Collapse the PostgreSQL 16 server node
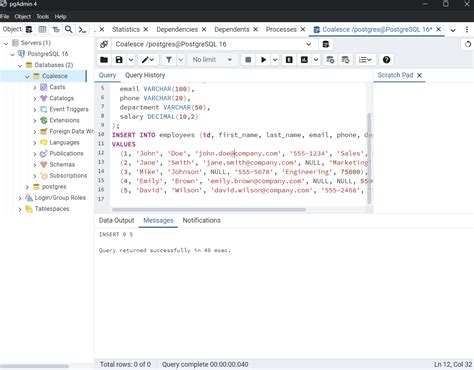The height and width of the screenshot is (370, 474). (13, 54)
